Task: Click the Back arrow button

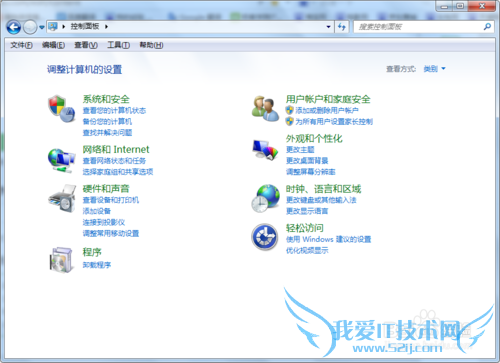Action: 14,27
